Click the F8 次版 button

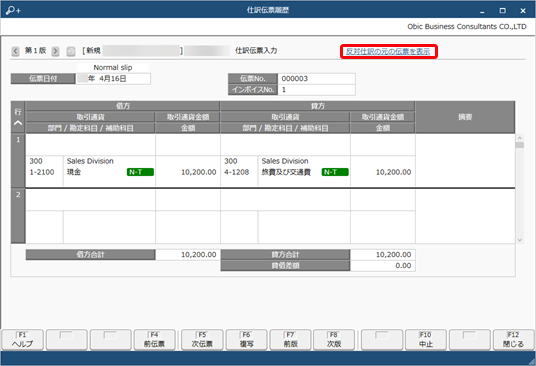(334, 340)
